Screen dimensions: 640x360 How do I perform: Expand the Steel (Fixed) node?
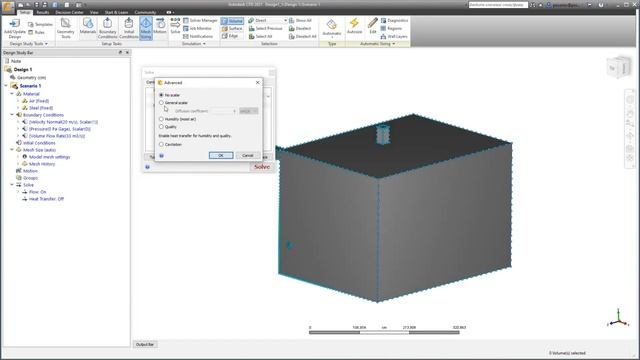(18, 108)
